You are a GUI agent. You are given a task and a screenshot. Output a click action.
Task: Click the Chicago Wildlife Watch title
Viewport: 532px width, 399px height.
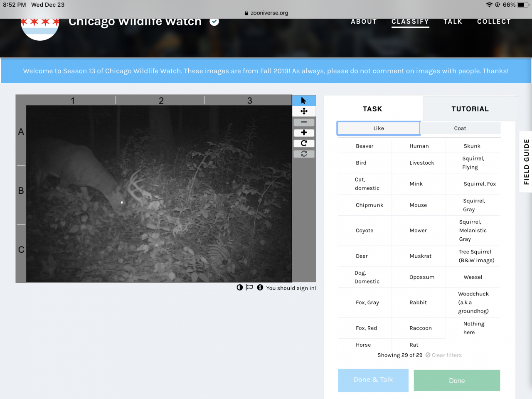[135, 22]
